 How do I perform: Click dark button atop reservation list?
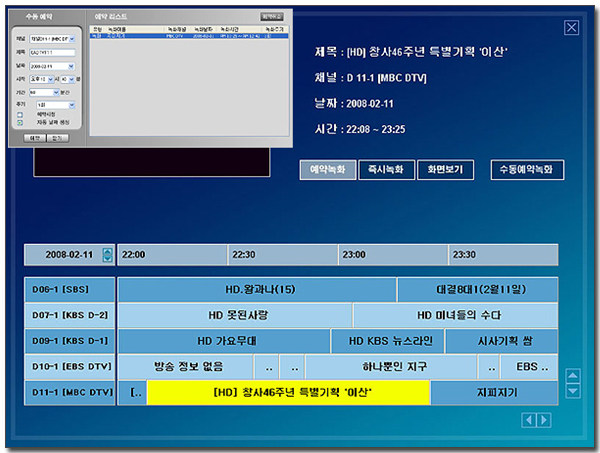click(x=272, y=16)
